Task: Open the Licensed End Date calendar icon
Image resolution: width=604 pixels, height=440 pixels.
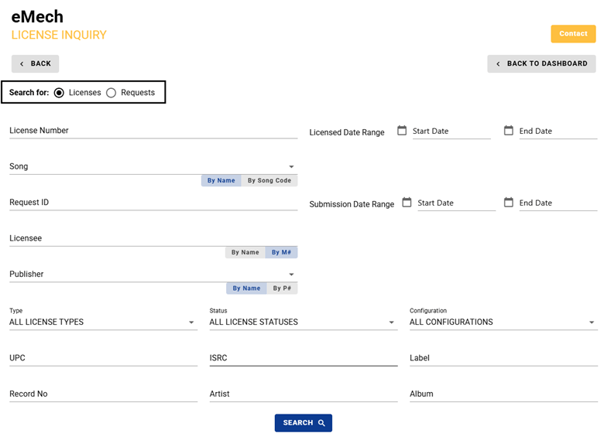Action: pyautogui.click(x=508, y=131)
